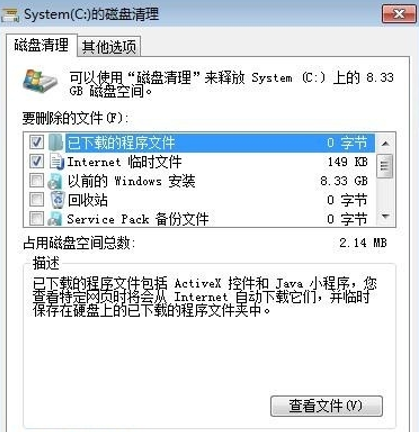Image resolution: width=419 pixels, height=432 pixels.
Task: Click the Service Pack backup files icon
Action: (55, 219)
